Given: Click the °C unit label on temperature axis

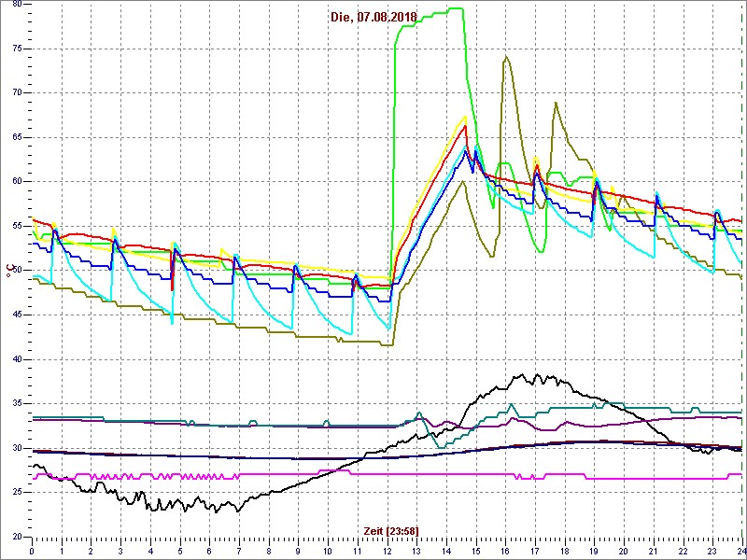Looking at the screenshot, I should point(8,269).
